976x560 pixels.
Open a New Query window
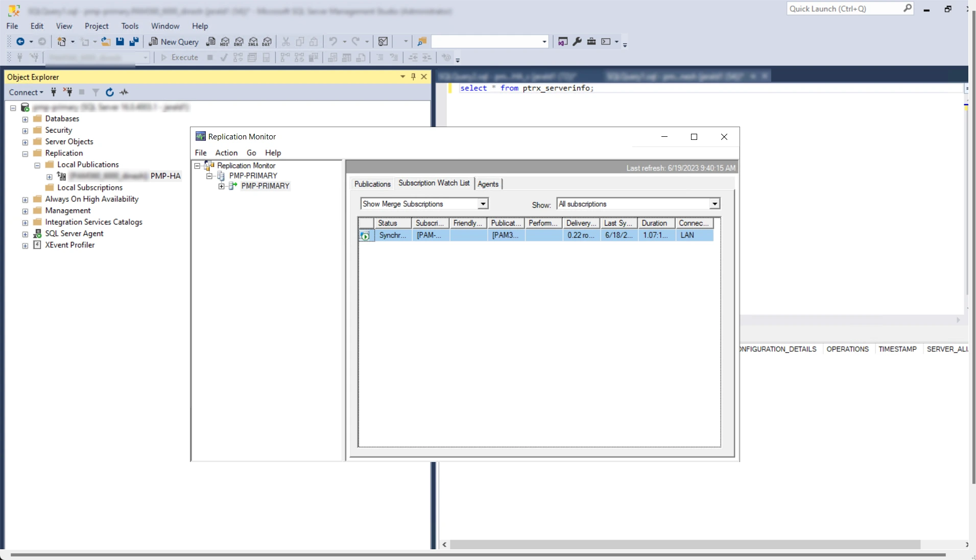pyautogui.click(x=174, y=42)
